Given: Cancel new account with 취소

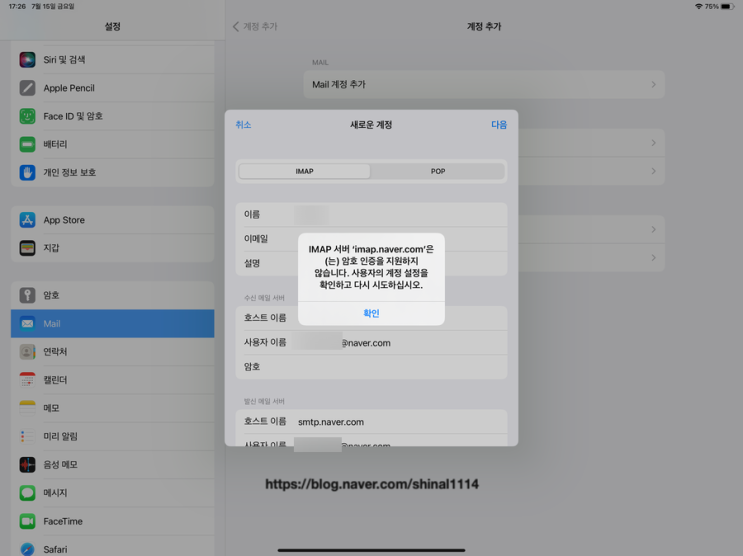Looking at the screenshot, I should coord(243,125).
